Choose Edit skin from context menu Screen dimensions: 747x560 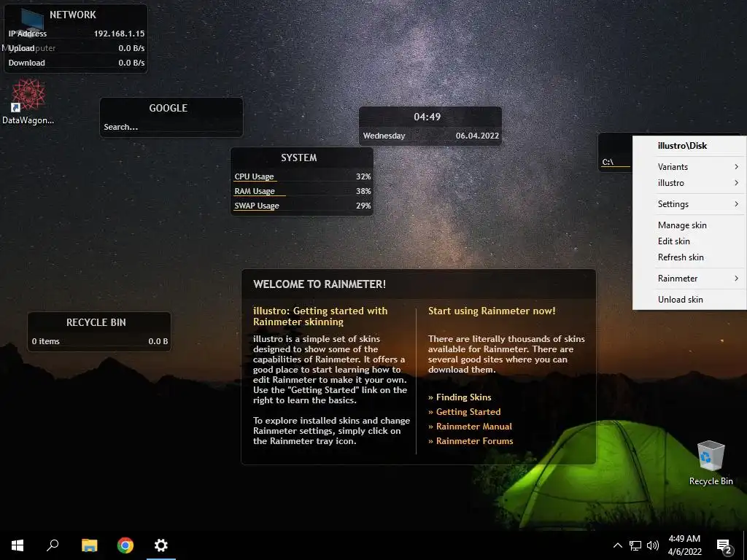point(689,241)
